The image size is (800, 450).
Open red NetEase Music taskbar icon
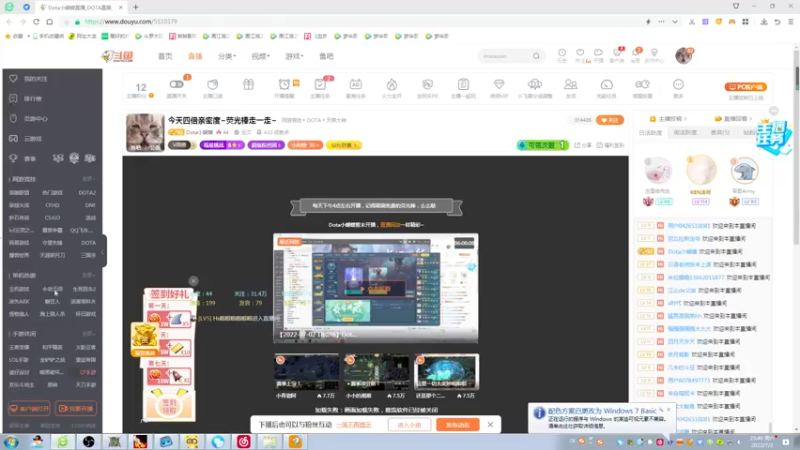coord(243,442)
